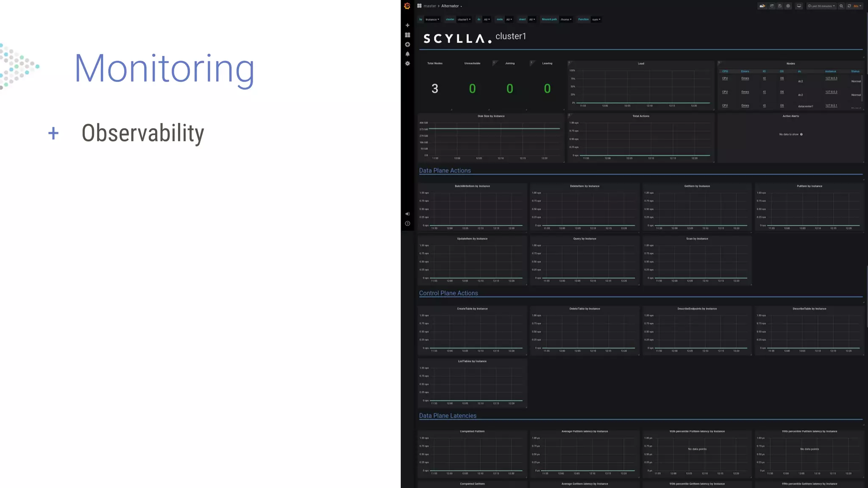Sort Nodes table by instance column

pos(830,71)
